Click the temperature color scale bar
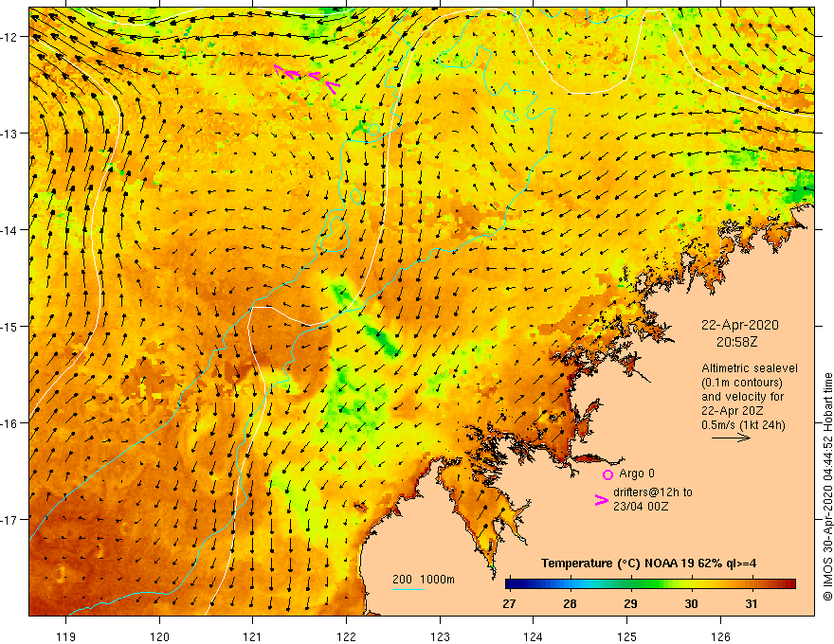Viewport: 834px width, 644px height. point(650,584)
